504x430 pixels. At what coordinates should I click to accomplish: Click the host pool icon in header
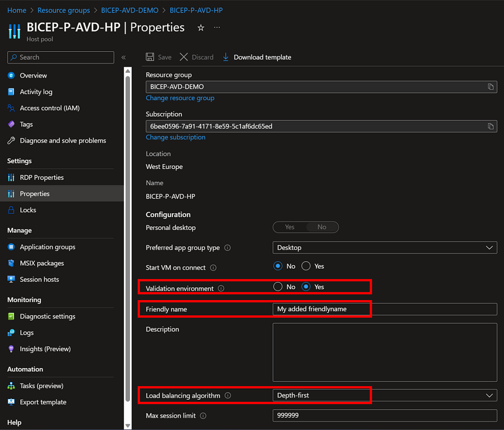point(14,31)
